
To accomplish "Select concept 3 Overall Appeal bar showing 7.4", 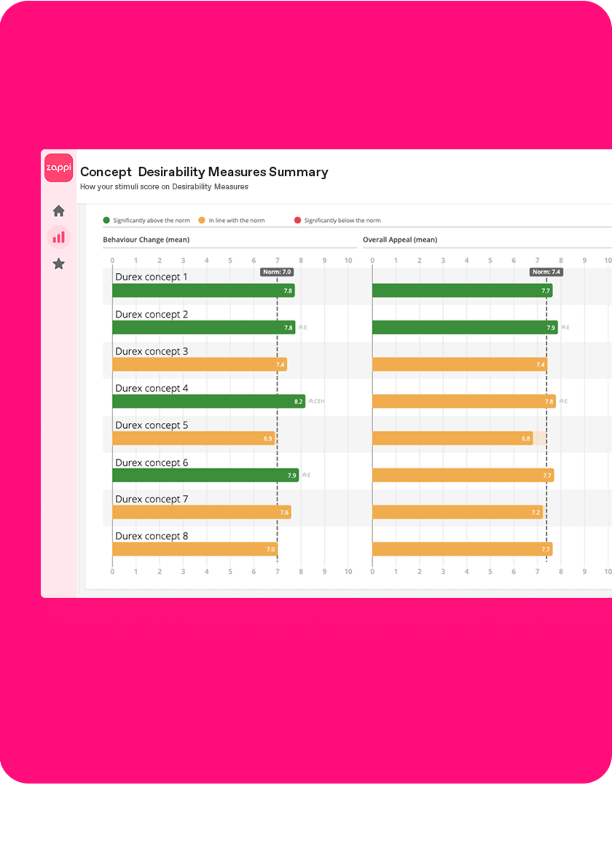I will [460, 364].
